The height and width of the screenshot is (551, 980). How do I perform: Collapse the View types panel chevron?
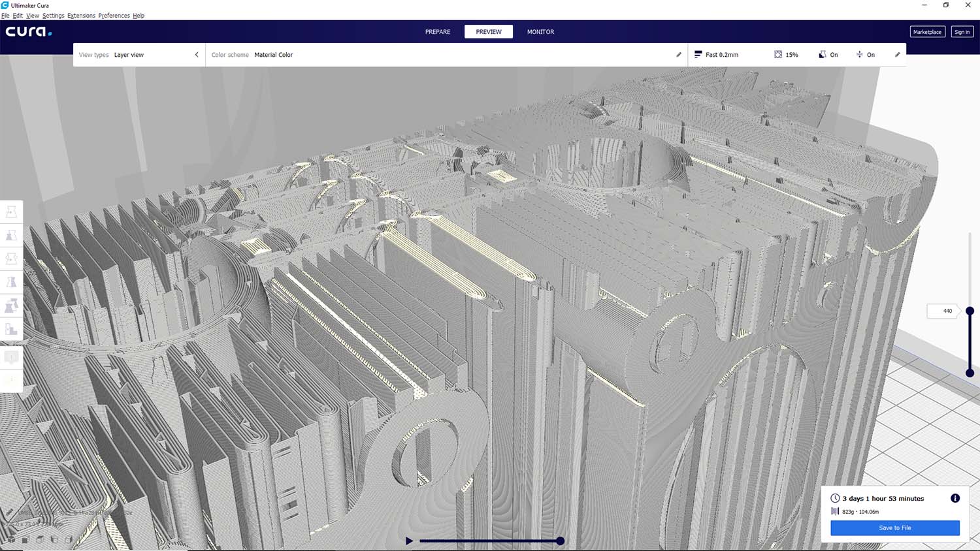(197, 55)
